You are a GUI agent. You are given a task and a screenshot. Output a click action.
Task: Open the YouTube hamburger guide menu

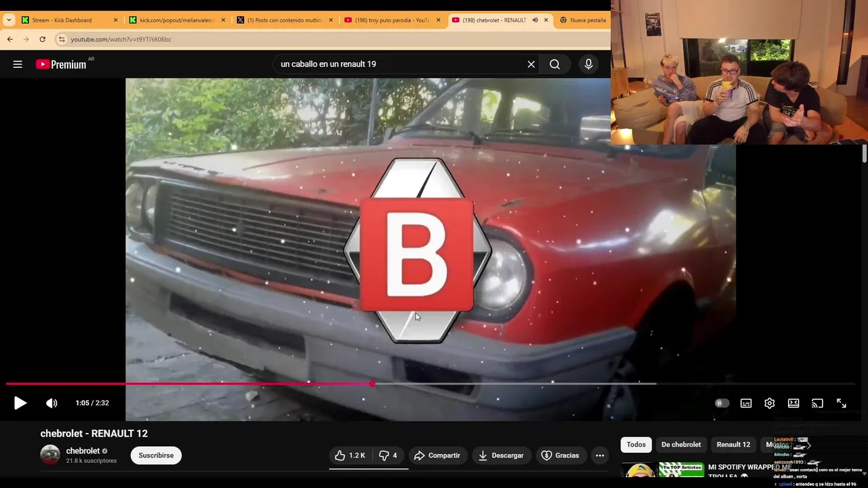(18, 64)
